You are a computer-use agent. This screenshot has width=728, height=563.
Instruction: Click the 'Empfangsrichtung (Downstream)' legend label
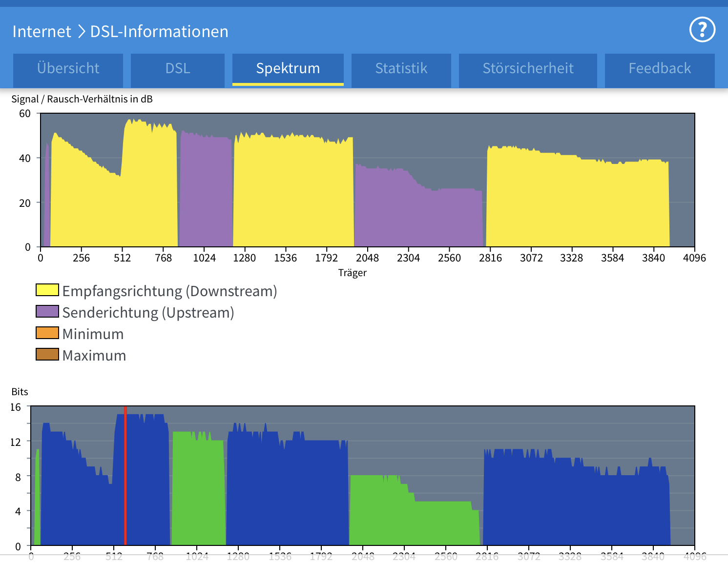[x=170, y=291]
